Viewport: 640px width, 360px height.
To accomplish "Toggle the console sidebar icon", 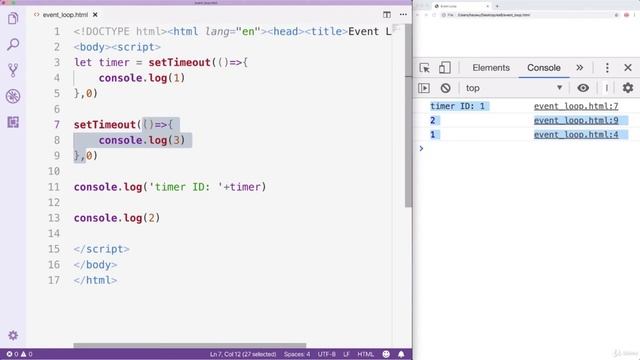I will [424, 88].
